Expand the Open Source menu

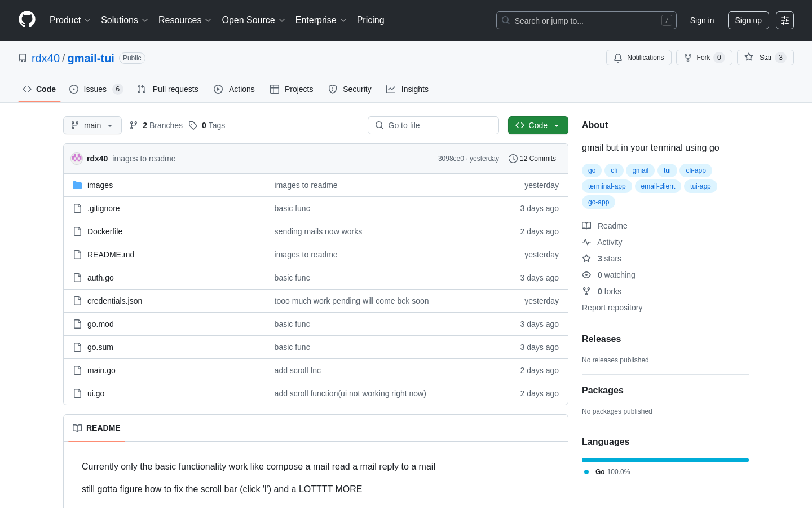[x=253, y=20]
